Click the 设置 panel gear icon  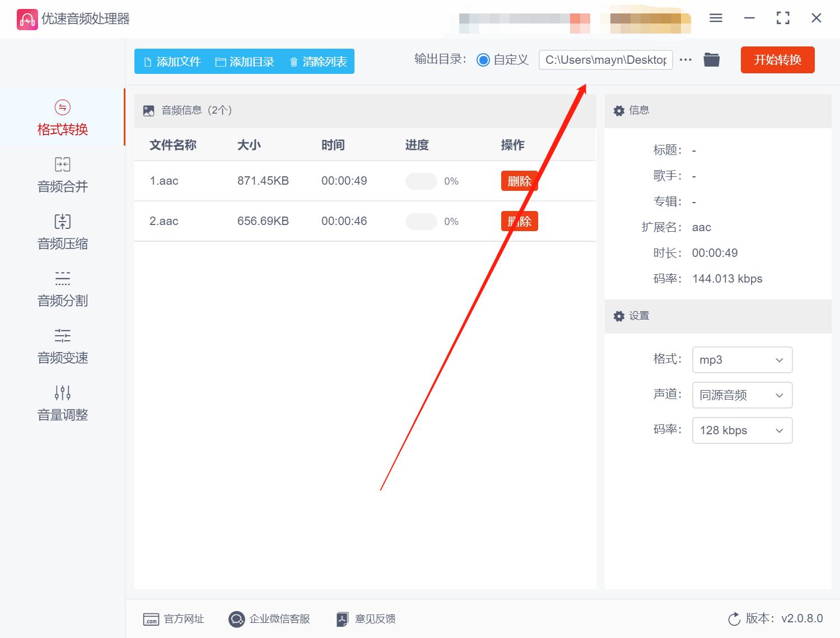[619, 316]
